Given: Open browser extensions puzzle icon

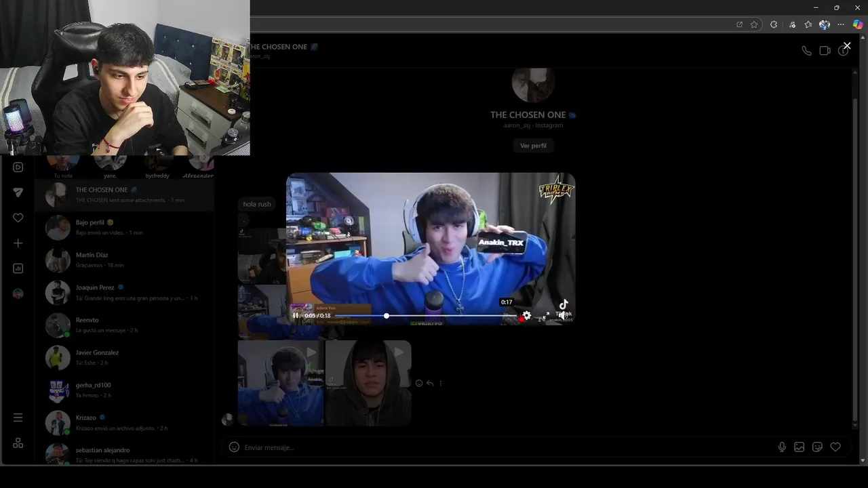Looking at the screenshot, I should [x=774, y=24].
